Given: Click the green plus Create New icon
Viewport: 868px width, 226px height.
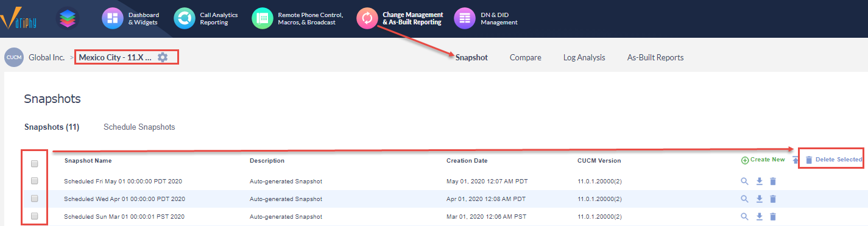Looking at the screenshot, I should [x=744, y=160].
